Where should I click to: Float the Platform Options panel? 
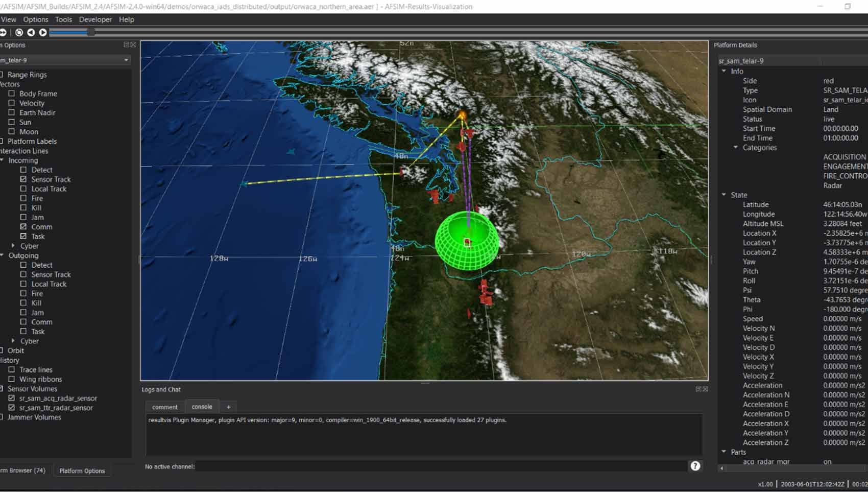coord(126,45)
